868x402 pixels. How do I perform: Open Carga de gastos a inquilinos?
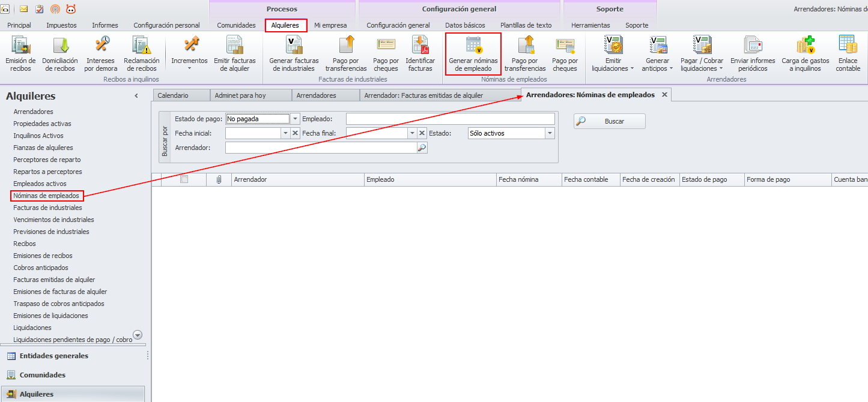tap(806, 53)
